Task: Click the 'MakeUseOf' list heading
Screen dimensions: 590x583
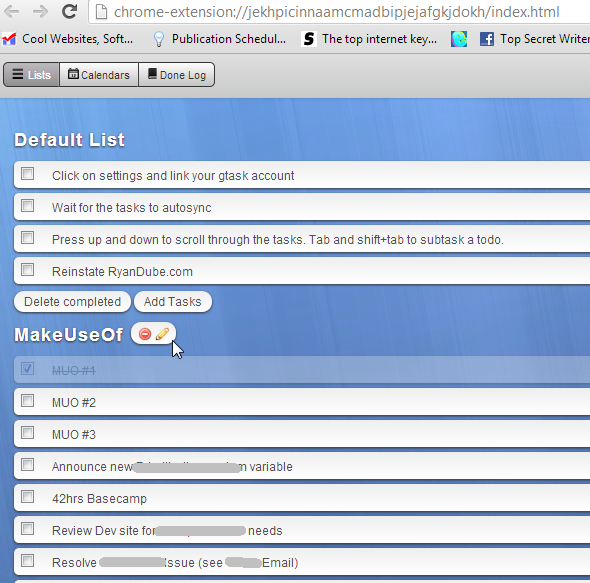Action: point(68,335)
